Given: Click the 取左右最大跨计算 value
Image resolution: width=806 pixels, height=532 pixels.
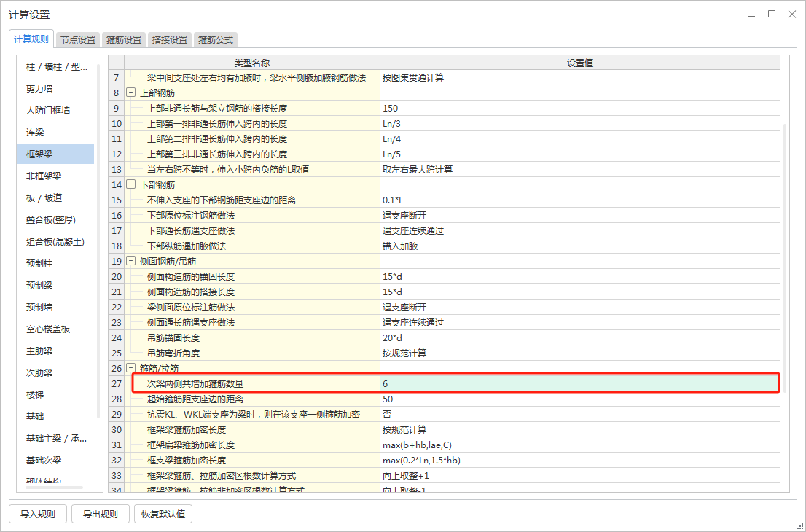Looking at the screenshot, I should 579,169.
